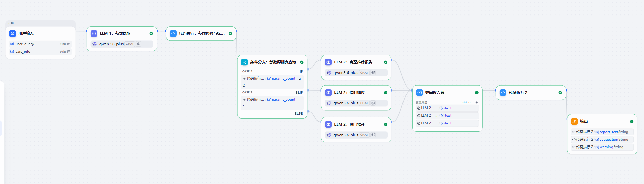This screenshot has width=644, height=184.
Task: Click green status check on 输出 node
Action: pyautogui.click(x=632, y=121)
